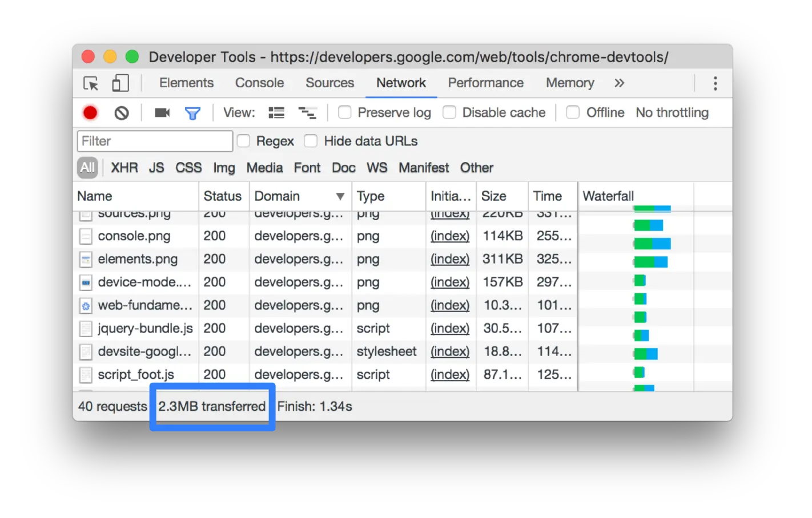Open (index) initiator link for console.png
Image resolution: width=812 pixels, height=518 pixels.
point(450,236)
